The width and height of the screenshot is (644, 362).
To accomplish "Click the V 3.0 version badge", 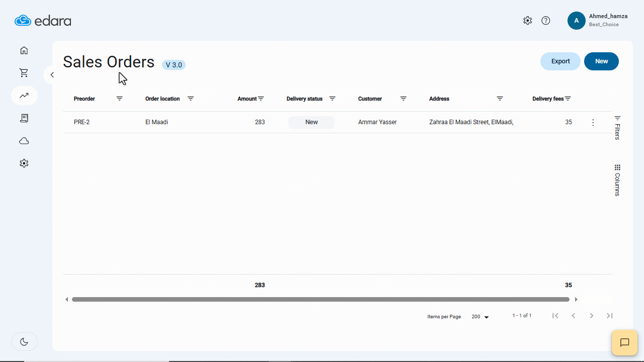I will [174, 65].
